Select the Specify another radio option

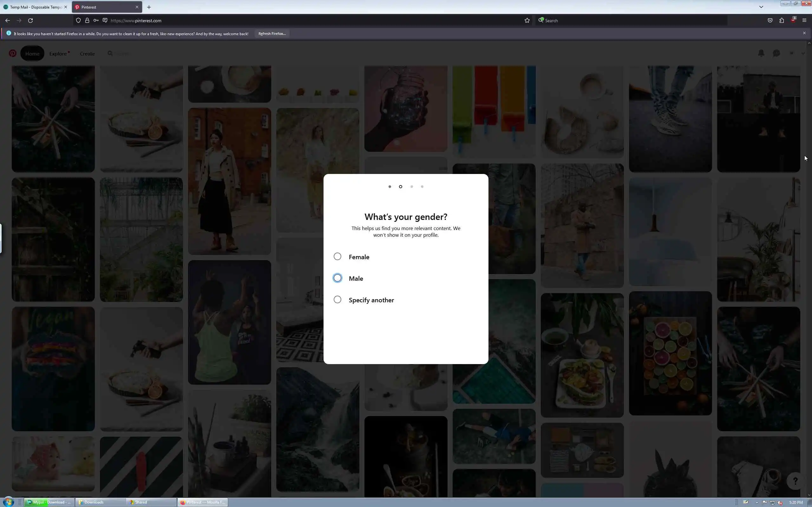pyautogui.click(x=337, y=299)
